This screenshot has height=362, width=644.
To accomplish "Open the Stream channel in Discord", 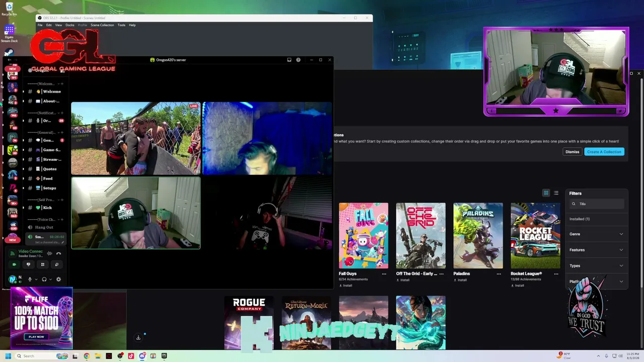I will (x=46, y=159).
